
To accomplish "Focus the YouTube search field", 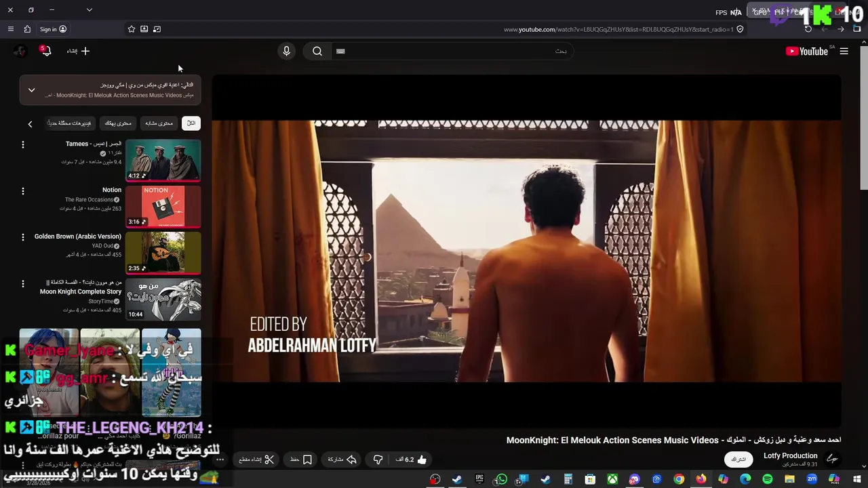I will (451, 51).
